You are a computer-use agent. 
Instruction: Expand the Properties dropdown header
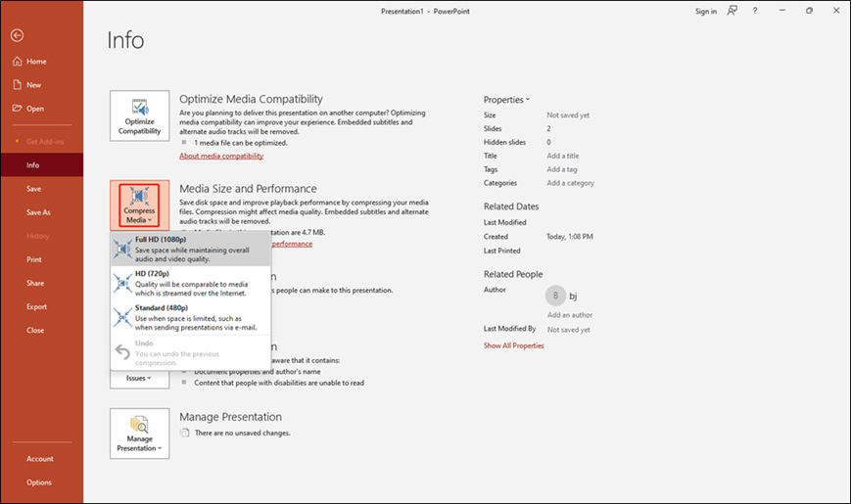(506, 100)
